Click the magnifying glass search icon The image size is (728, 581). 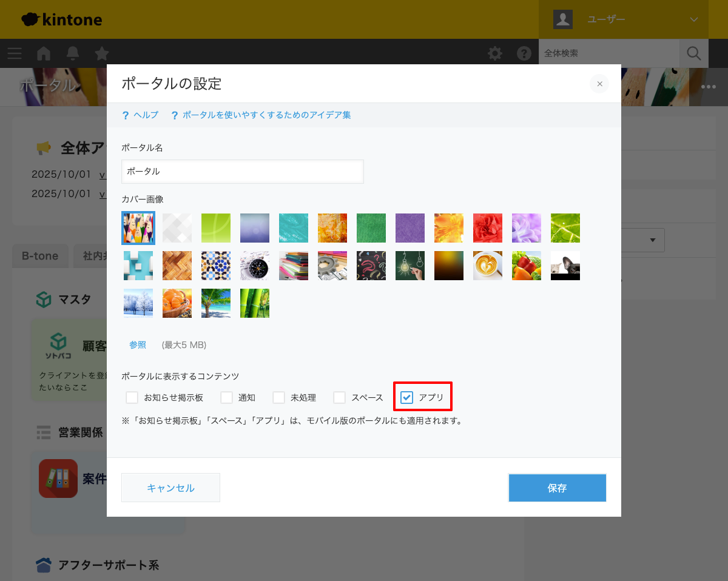(x=693, y=53)
